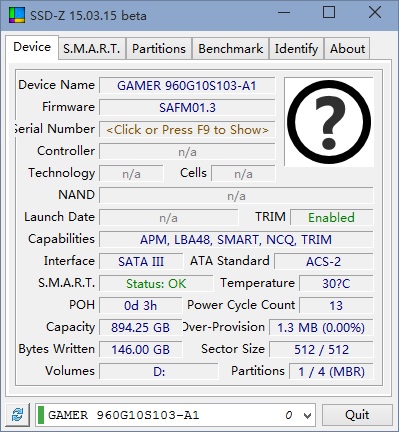
Task: Click the Device Name field GAMER 960G10S103-A1
Action: pyautogui.click(x=187, y=86)
